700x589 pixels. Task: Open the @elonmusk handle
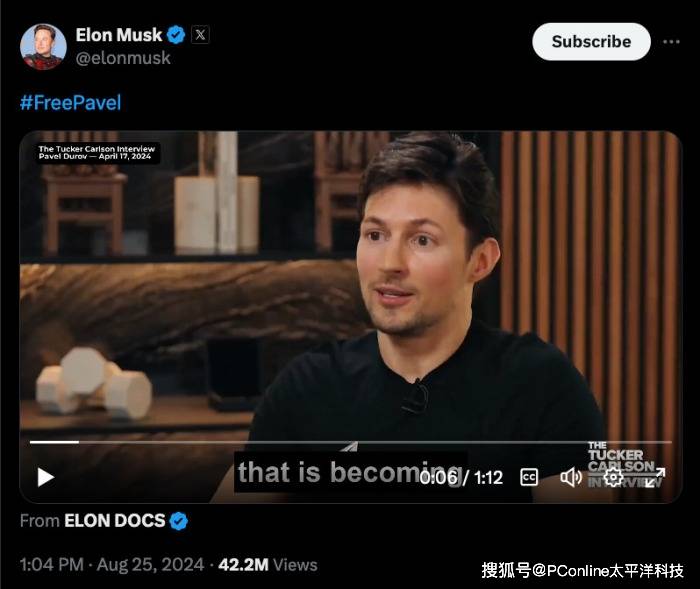(123, 58)
